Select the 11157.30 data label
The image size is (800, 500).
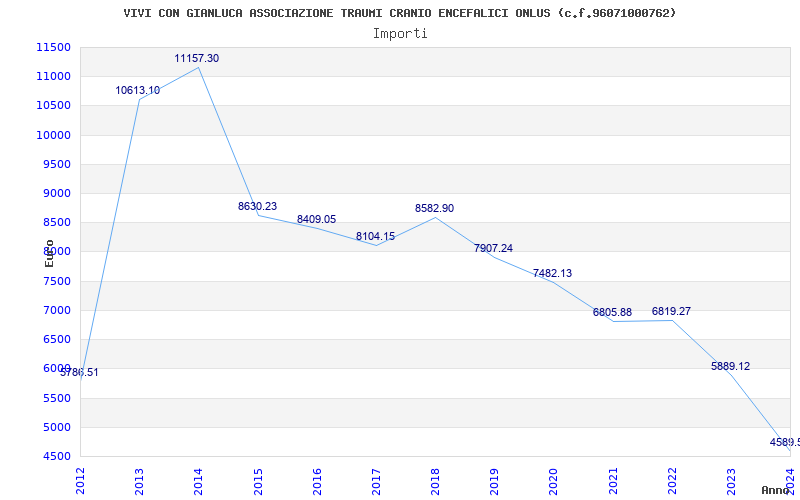click(196, 58)
